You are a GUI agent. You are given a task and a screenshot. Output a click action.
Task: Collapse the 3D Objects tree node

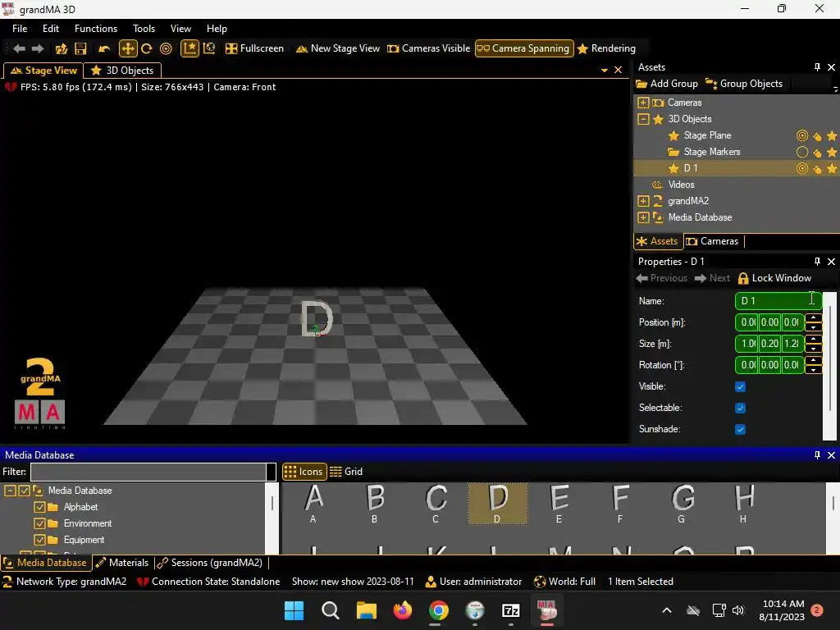point(643,120)
